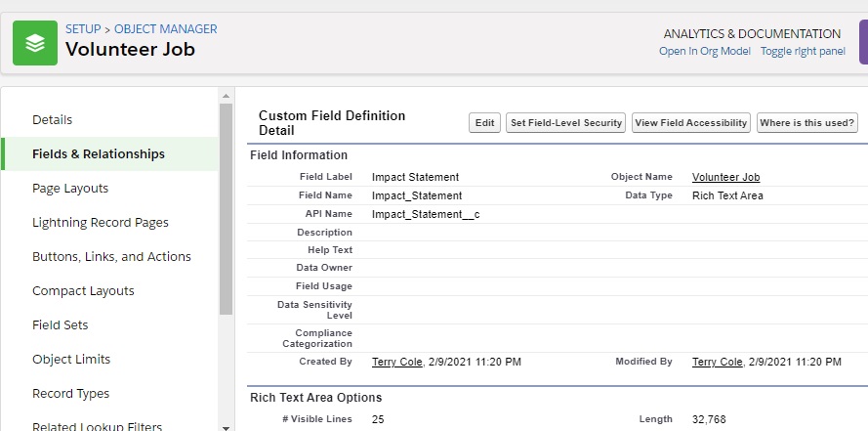Image resolution: width=868 pixels, height=431 pixels.
Task: Click sidebar scrollbar up arrow
Action: coord(226,96)
